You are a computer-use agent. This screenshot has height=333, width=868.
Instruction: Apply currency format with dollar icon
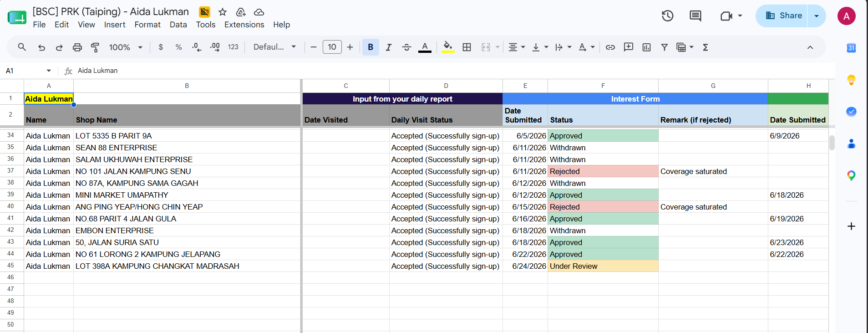point(161,47)
